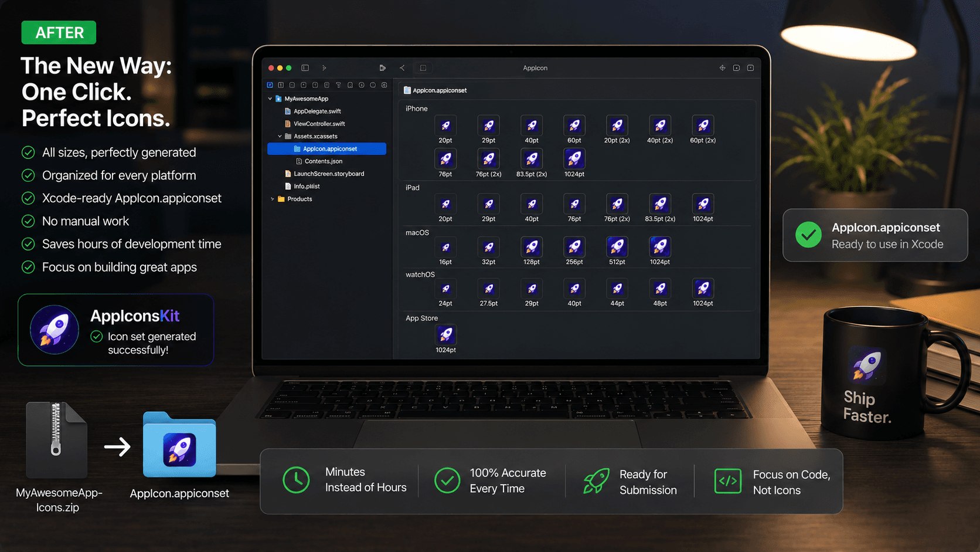Open the AppIcon.appiconset blue folder
The image size is (980, 552).
click(x=179, y=445)
